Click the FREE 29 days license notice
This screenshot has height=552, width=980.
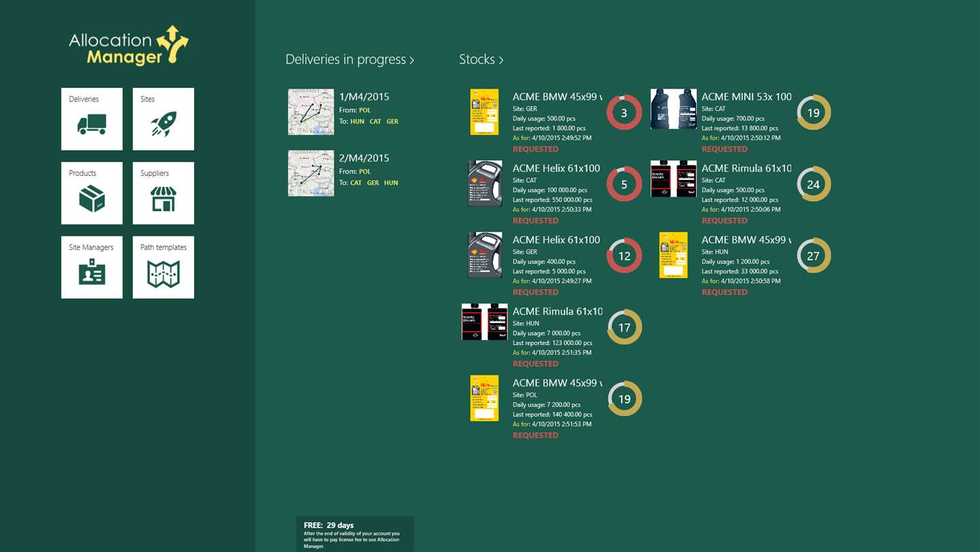click(355, 534)
